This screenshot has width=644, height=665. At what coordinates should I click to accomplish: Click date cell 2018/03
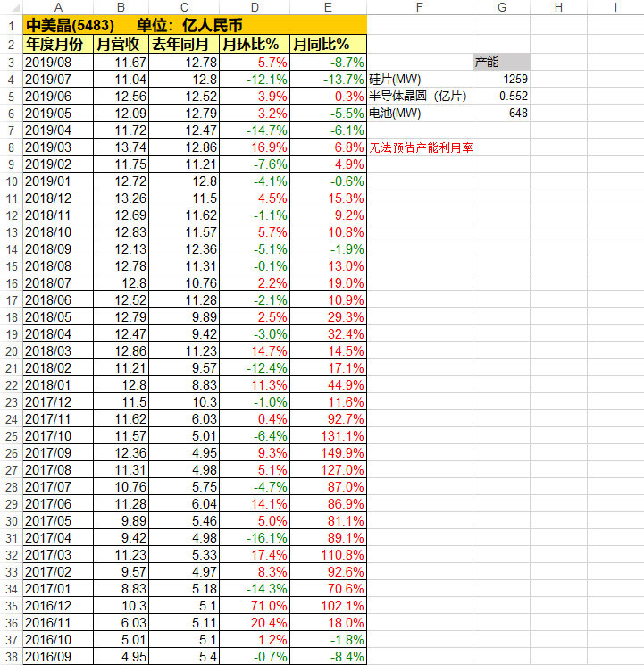pos(58,351)
